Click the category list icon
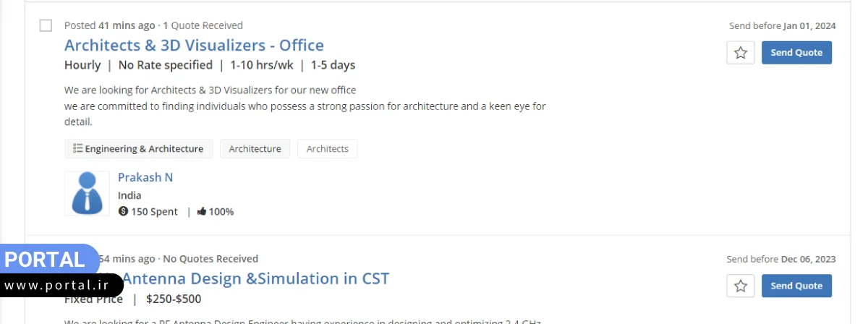 point(77,149)
